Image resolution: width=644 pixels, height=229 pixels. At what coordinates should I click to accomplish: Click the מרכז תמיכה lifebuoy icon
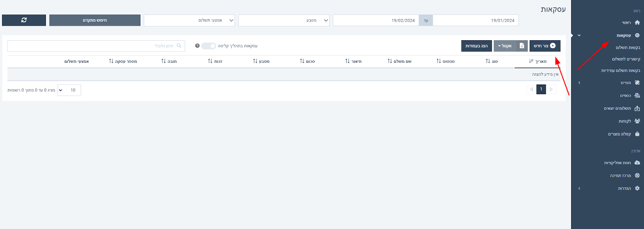click(637, 175)
